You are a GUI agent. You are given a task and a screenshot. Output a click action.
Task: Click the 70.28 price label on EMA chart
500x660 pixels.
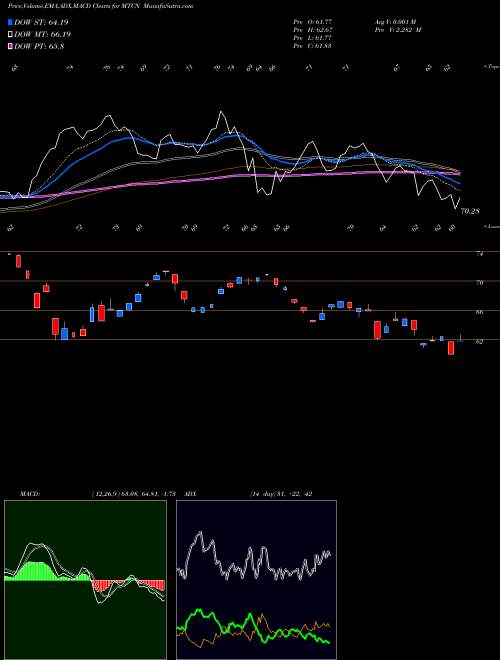pos(470,211)
